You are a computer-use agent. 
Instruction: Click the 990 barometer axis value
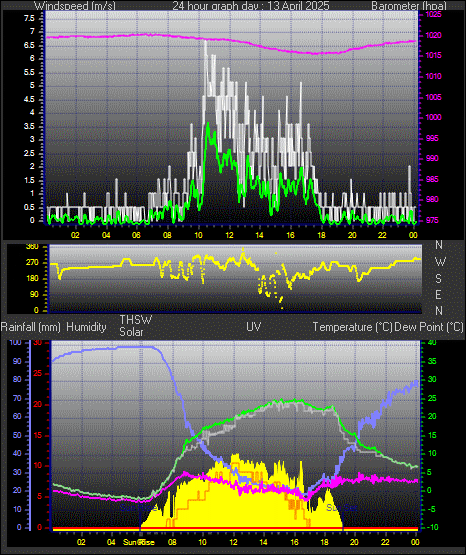(x=432, y=158)
